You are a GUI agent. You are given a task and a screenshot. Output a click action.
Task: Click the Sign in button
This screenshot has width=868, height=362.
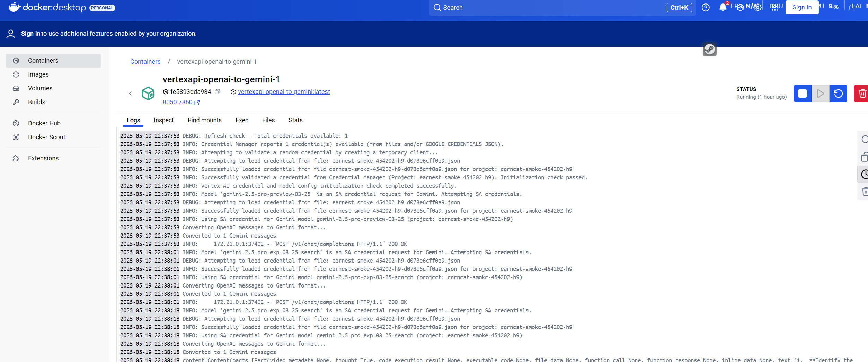(x=801, y=7)
